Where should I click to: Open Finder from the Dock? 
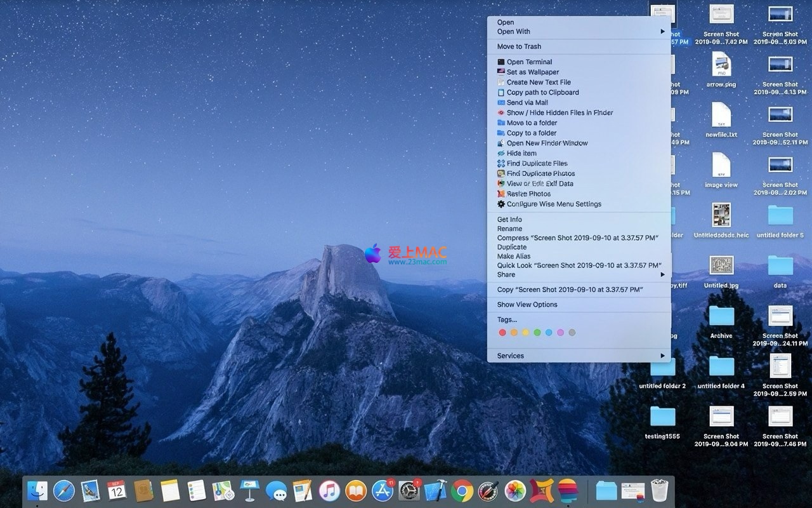tap(37, 491)
